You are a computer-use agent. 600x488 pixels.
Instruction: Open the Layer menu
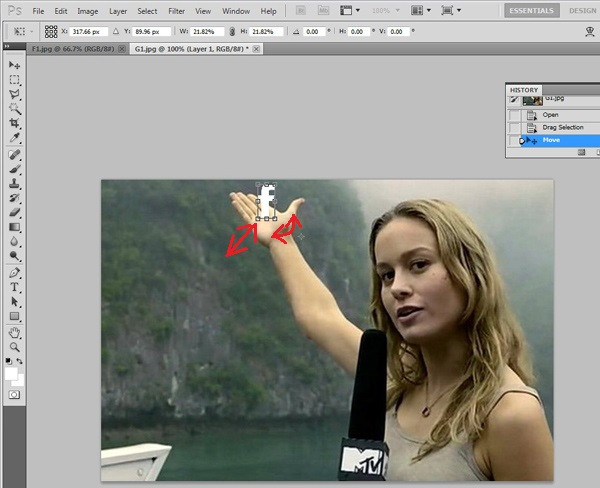click(x=118, y=11)
